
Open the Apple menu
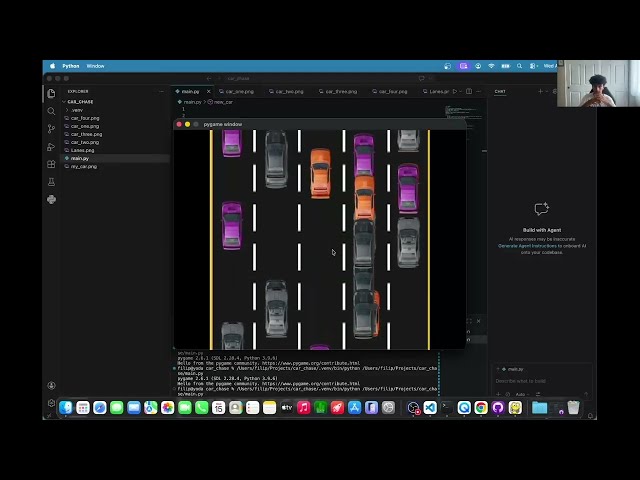tap(53, 66)
